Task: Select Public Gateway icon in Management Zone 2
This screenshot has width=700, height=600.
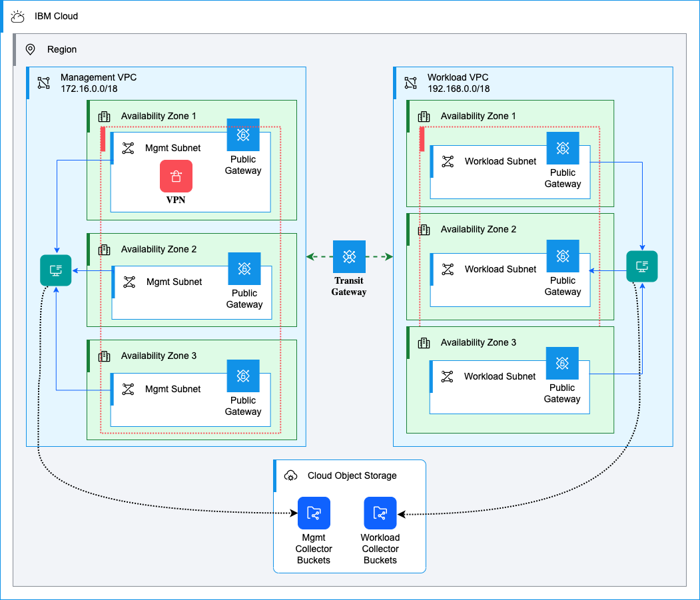Action: tap(244, 269)
